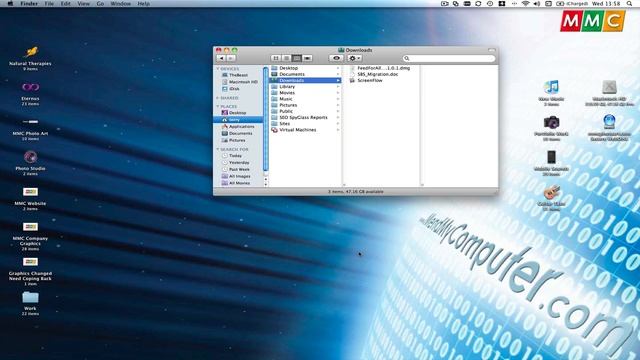Click the sidebar scrollbar in Finder
Image resolution: width=640 pixels, height=360 pixels.
pyautogui.click(x=266, y=120)
